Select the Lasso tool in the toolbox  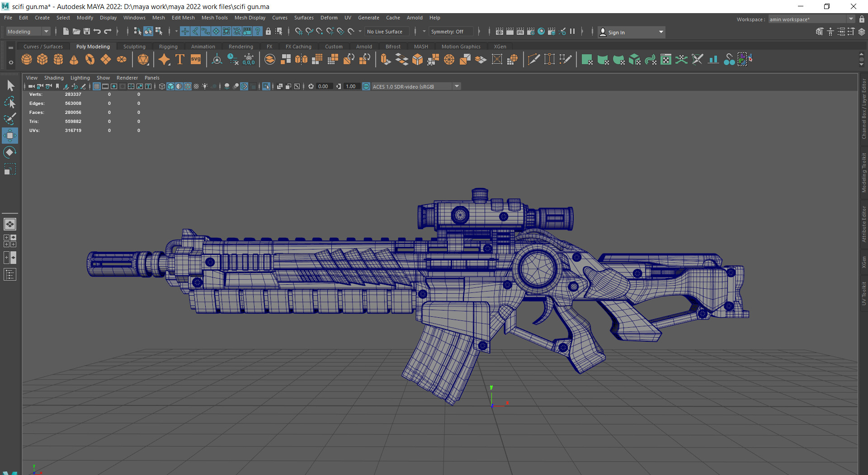click(x=10, y=102)
